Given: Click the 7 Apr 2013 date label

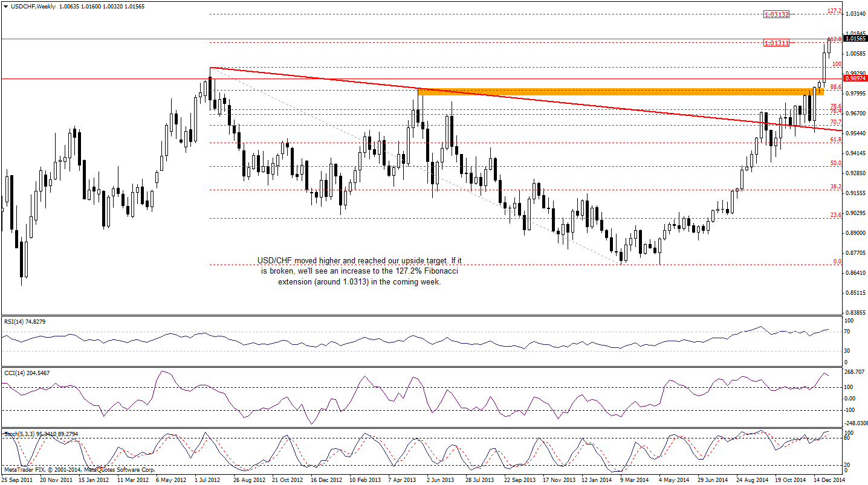Looking at the screenshot, I should (x=403, y=480).
